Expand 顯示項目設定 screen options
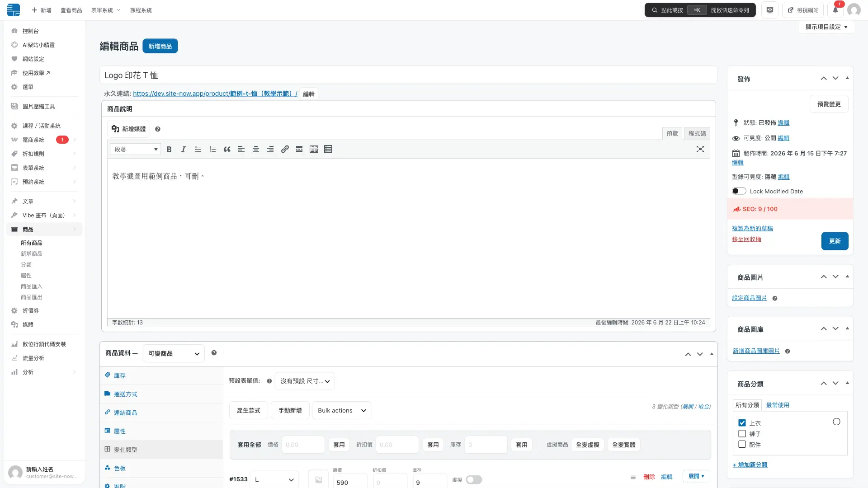This screenshot has height=488, width=868. click(x=826, y=27)
